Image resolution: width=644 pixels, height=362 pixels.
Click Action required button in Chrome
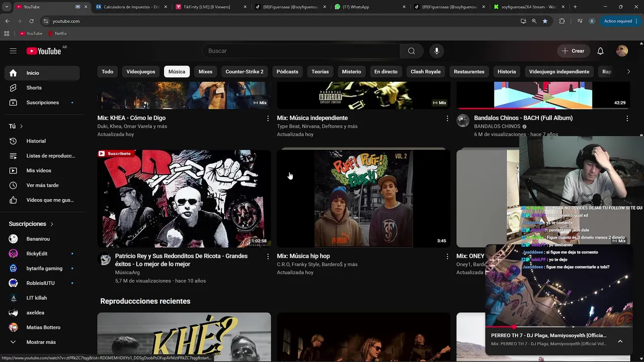[x=620, y=21]
